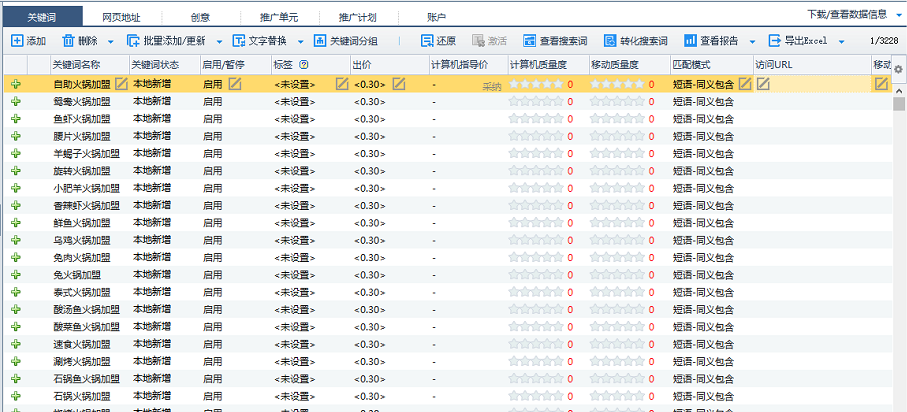Edit 标签 <未设置> pencil icon in selected row
Image resolution: width=907 pixels, height=412 pixels.
[x=342, y=84]
